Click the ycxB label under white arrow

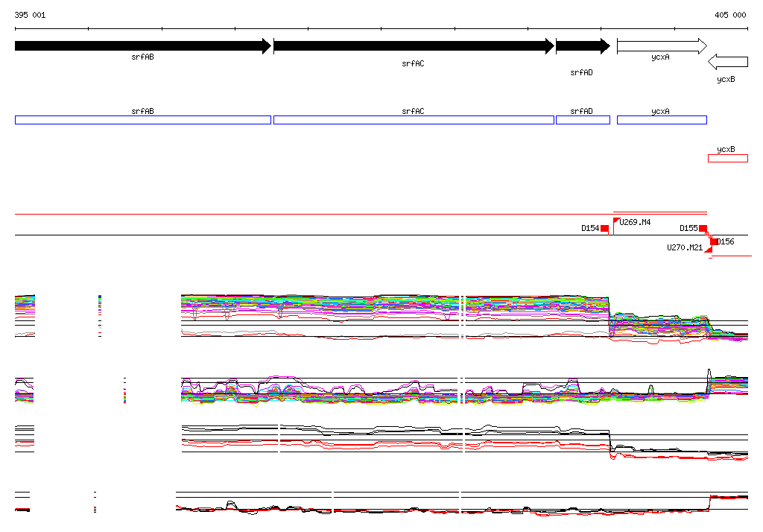(x=726, y=79)
